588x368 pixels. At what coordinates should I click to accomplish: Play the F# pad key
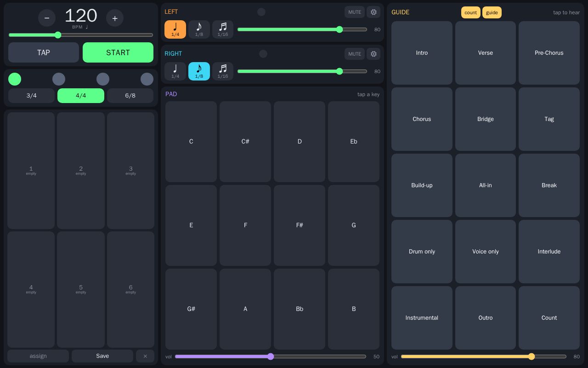[x=300, y=225]
